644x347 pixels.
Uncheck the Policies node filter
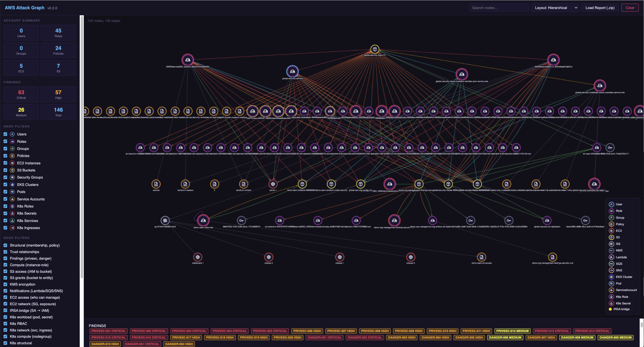[5, 156]
